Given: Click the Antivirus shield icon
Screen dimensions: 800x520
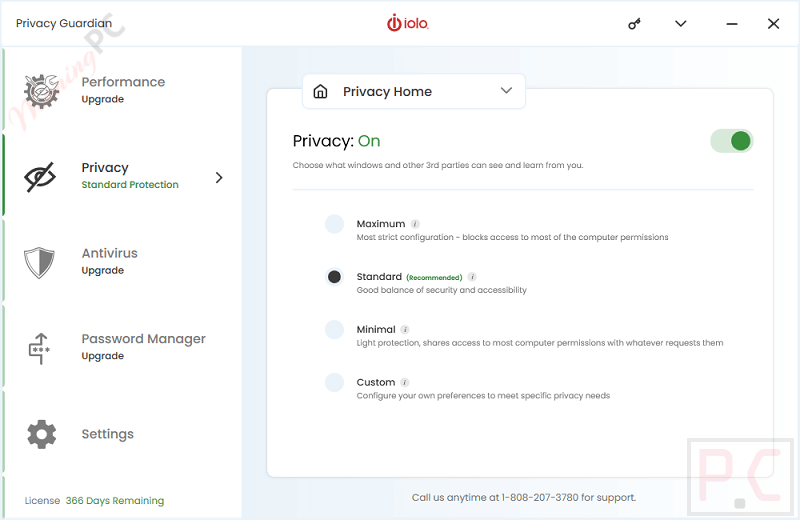Looking at the screenshot, I should tap(39, 263).
